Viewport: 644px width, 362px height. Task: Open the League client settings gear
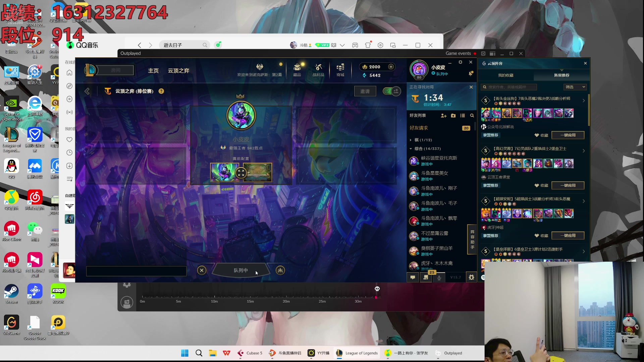tap(461, 62)
